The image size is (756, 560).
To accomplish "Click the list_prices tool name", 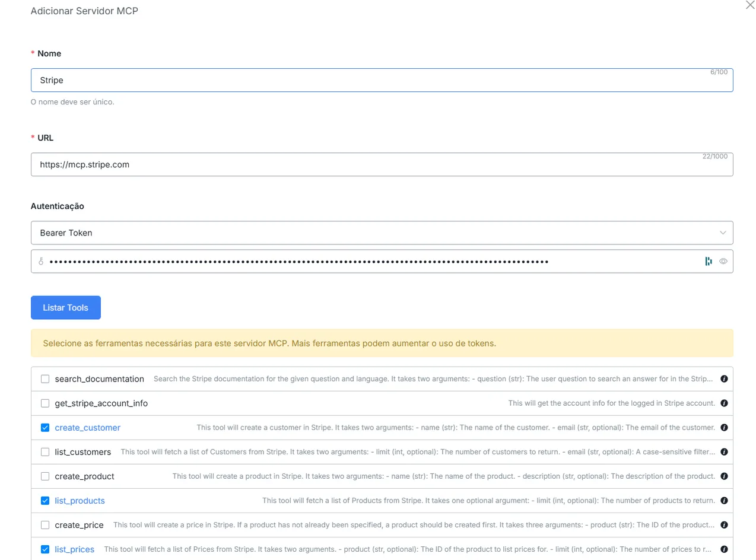I will point(75,549).
